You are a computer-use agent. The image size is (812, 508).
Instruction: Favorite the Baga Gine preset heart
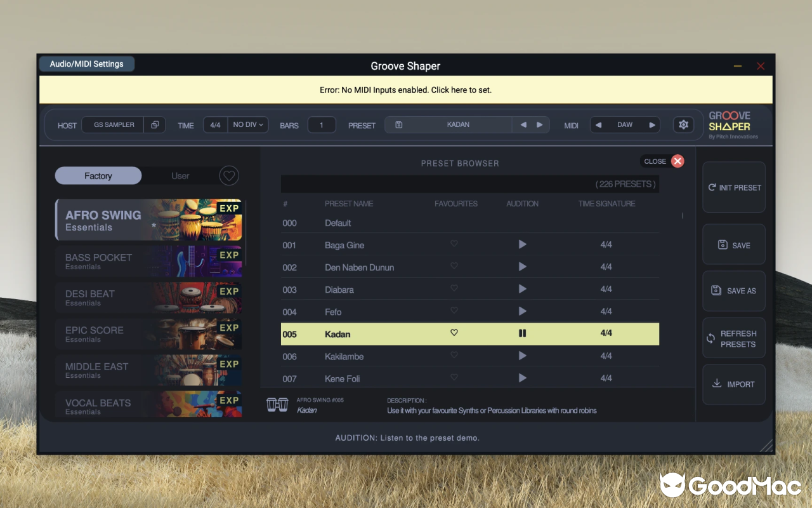(x=454, y=243)
